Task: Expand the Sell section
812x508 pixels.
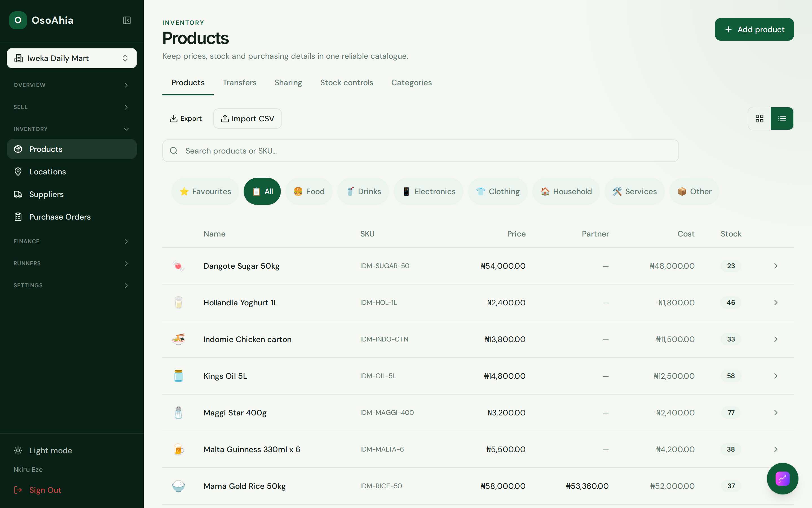Action: coord(72,107)
